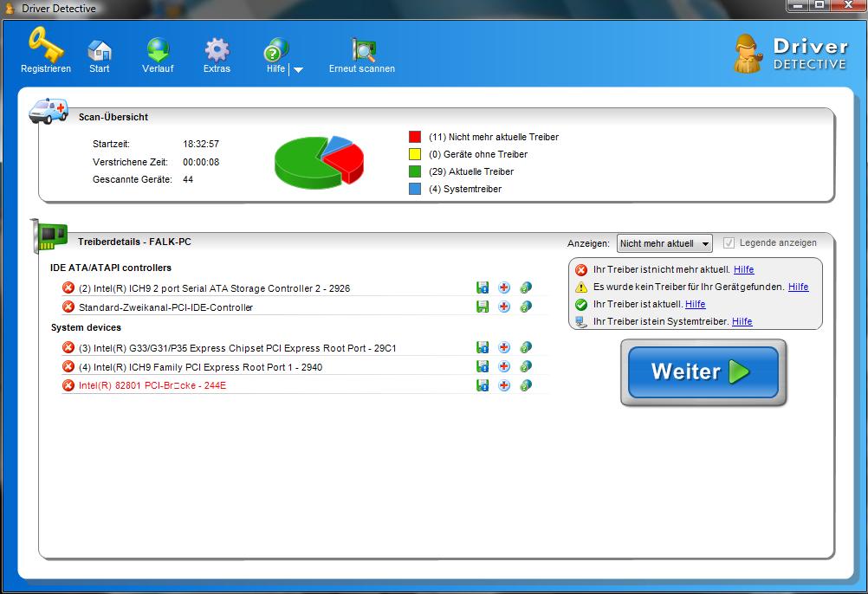Image resolution: width=868 pixels, height=594 pixels.
Task: Click System devices heading
Action: pos(86,327)
